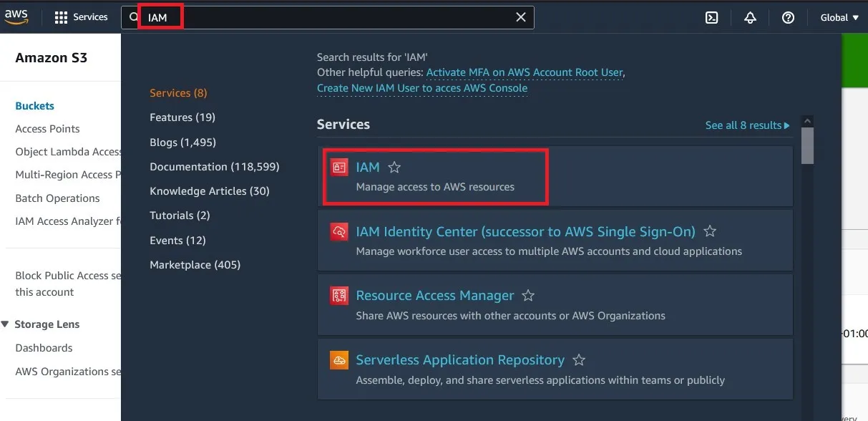Select Marketplace (405) filter
Screen dimensions: 868x421
[195, 265]
